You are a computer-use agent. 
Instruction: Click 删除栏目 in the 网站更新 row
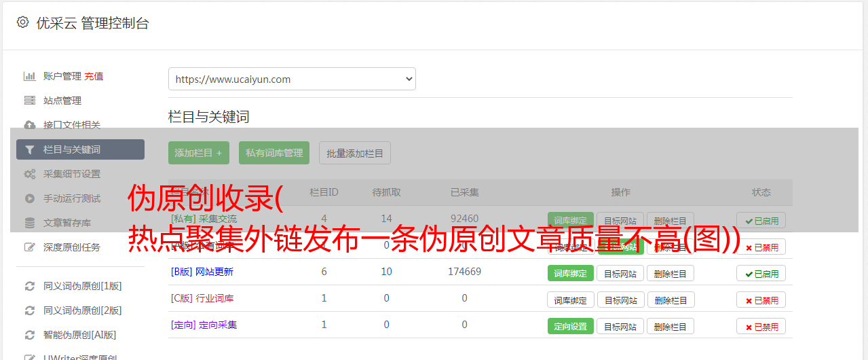click(670, 273)
